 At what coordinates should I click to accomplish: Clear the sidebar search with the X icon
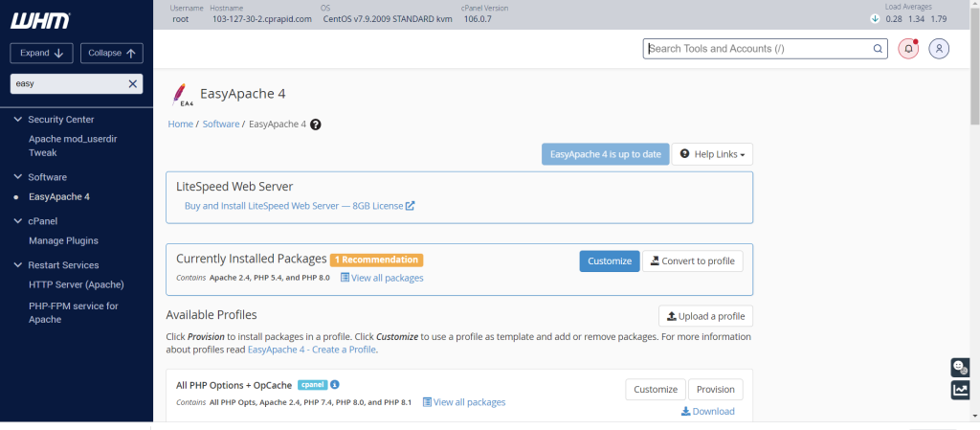point(132,83)
